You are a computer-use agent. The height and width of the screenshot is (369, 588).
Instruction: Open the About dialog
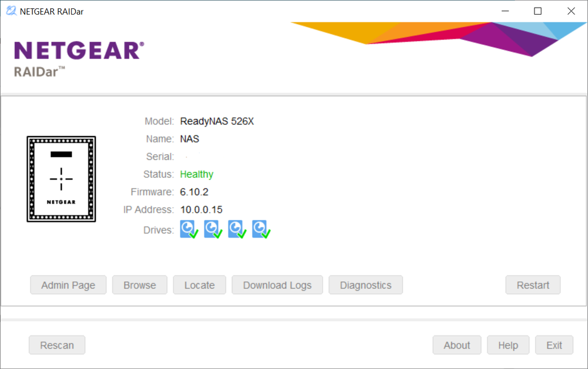(457, 345)
